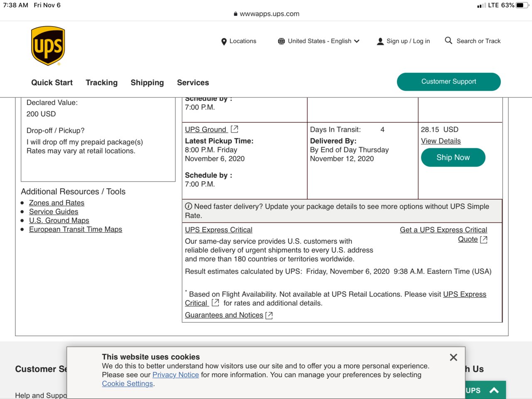The width and height of the screenshot is (532, 399).
Task: Click the Search or Track text
Action: point(478,41)
